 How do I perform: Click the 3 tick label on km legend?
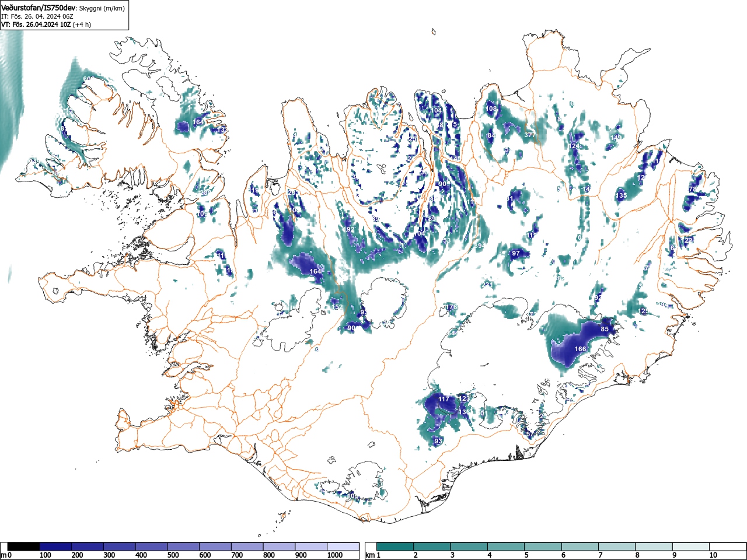tap(452, 555)
